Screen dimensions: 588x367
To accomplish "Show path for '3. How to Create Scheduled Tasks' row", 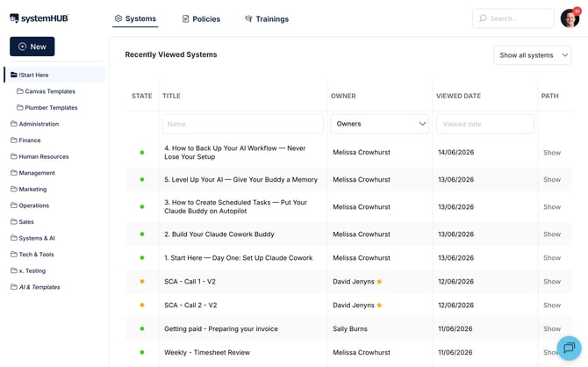I will (x=552, y=206).
